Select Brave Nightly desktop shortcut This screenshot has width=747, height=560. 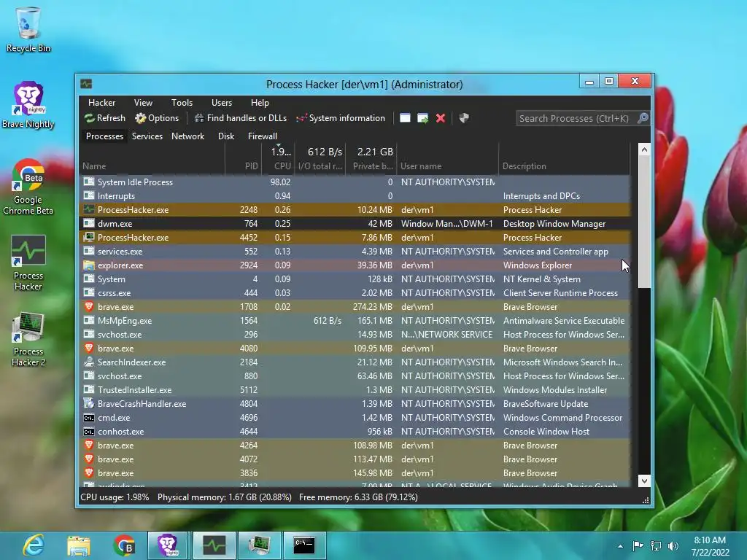[28, 105]
